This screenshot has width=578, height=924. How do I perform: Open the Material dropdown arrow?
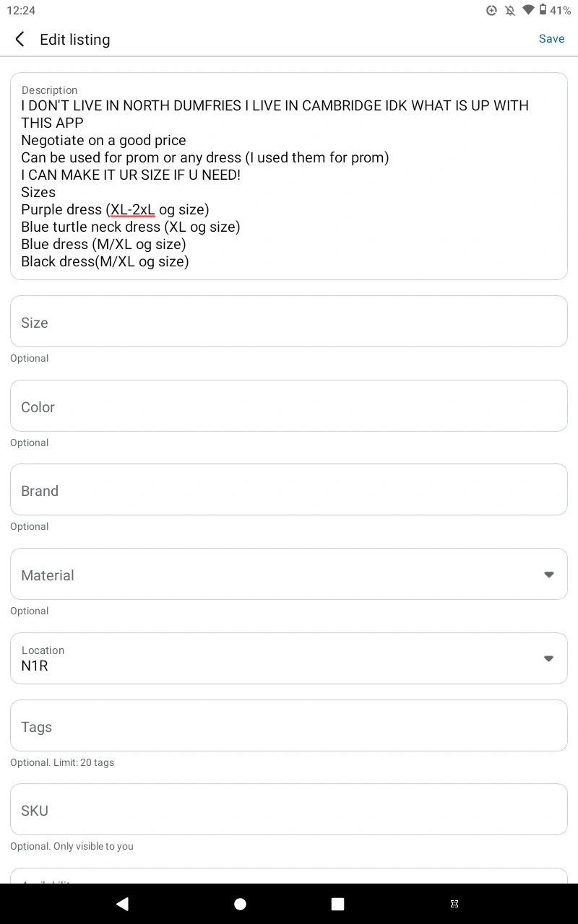(x=549, y=575)
